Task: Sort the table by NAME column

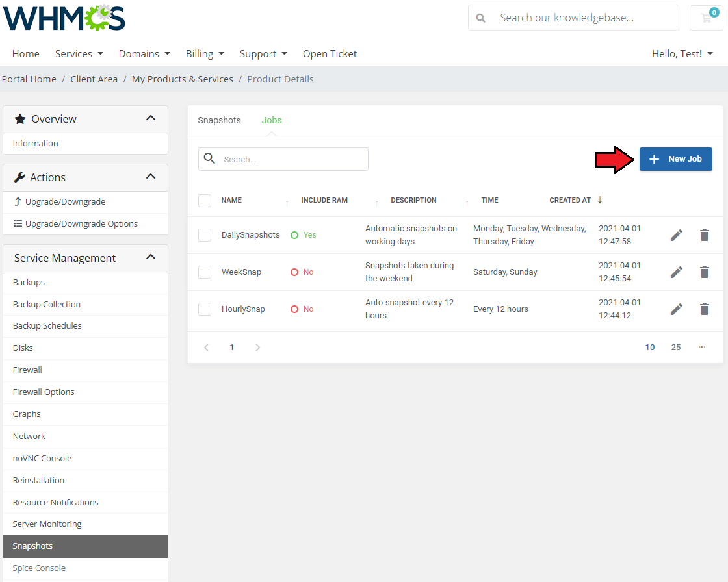Action: pyautogui.click(x=231, y=201)
